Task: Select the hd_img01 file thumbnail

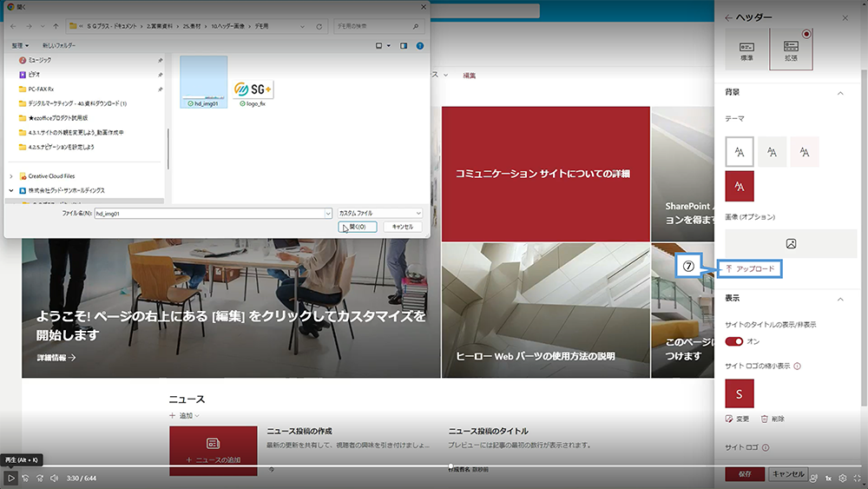Action: point(203,81)
